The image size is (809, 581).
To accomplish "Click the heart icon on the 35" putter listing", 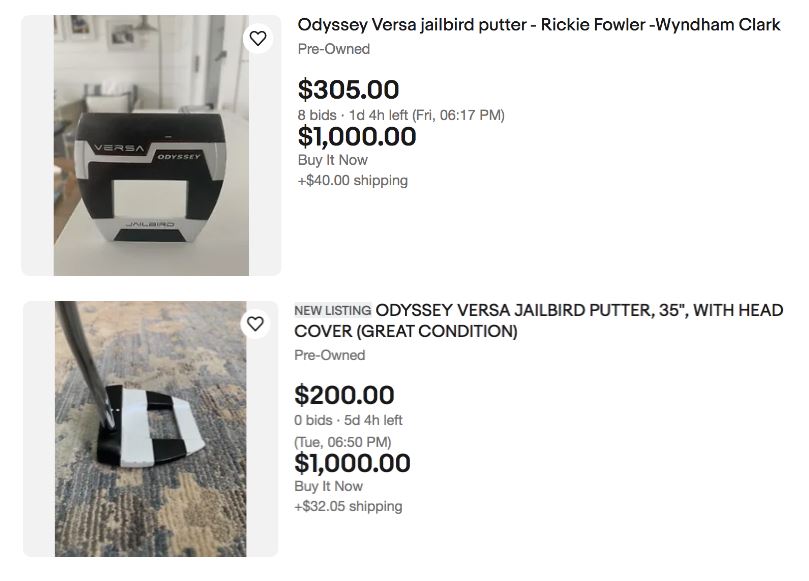I will (x=256, y=324).
